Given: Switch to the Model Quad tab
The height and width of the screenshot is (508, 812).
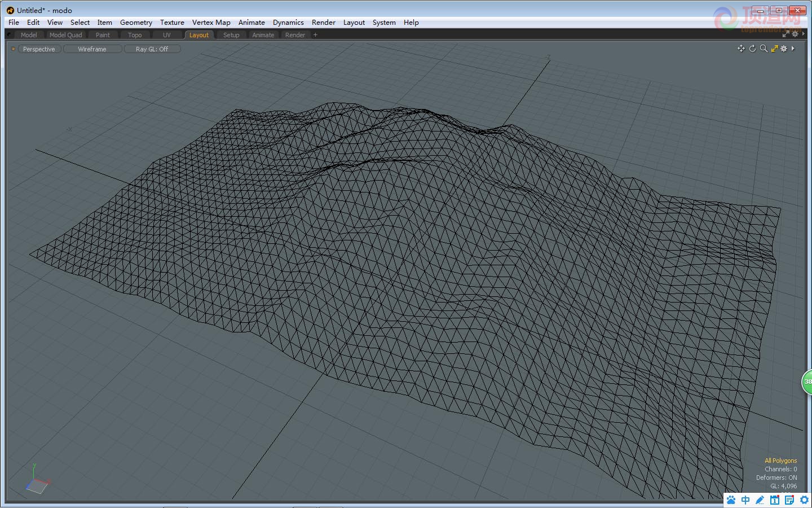Looking at the screenshot, I should coord(65,35).
